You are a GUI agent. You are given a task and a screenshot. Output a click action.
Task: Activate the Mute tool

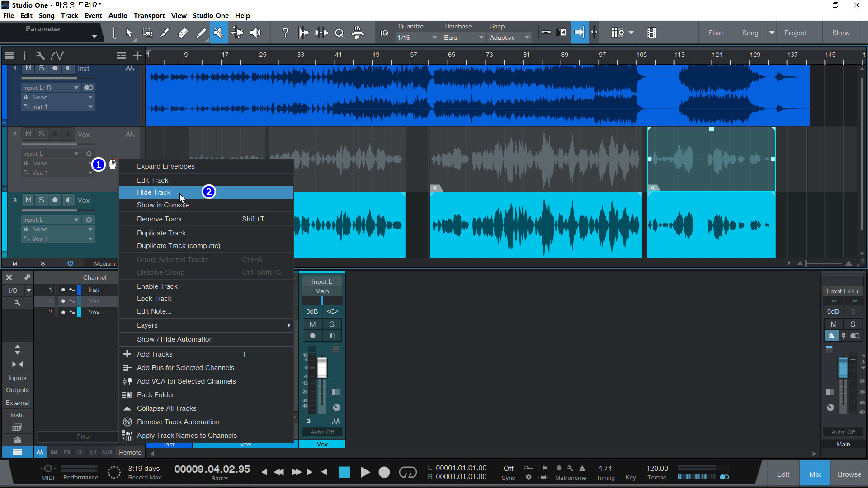(x=219, y=33)
